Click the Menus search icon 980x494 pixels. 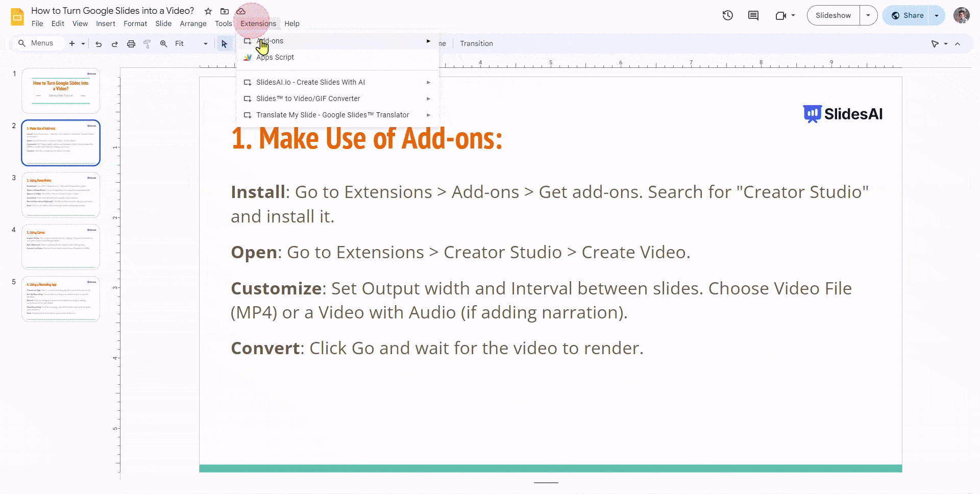pyautogui.click(x=22, y=43)
